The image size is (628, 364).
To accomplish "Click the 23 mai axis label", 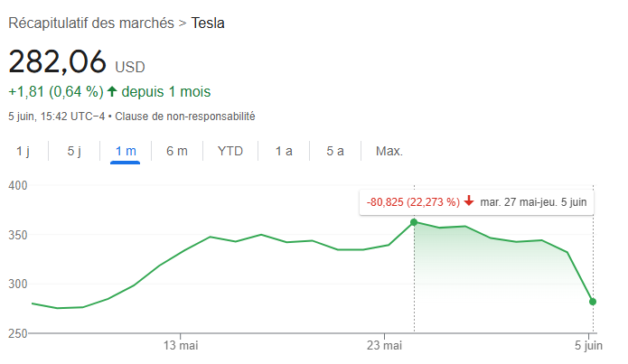I will click(x=385, y=345).
